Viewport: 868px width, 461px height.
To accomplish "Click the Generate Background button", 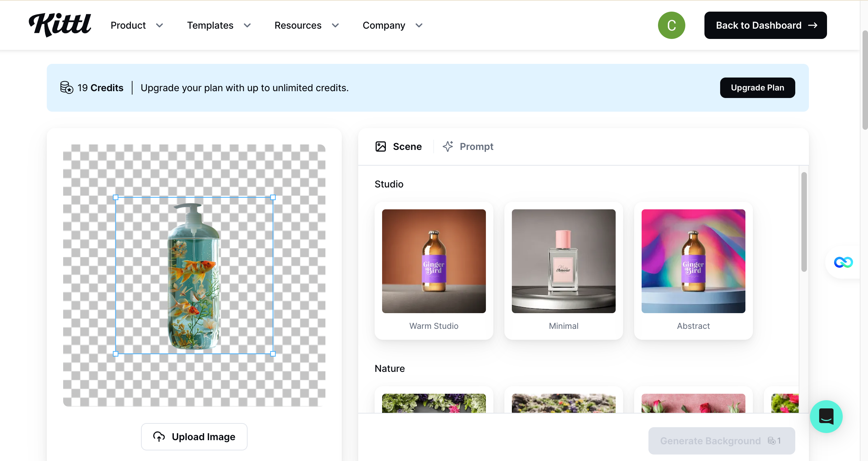I will pyautogui.click(x=722, y=441).
